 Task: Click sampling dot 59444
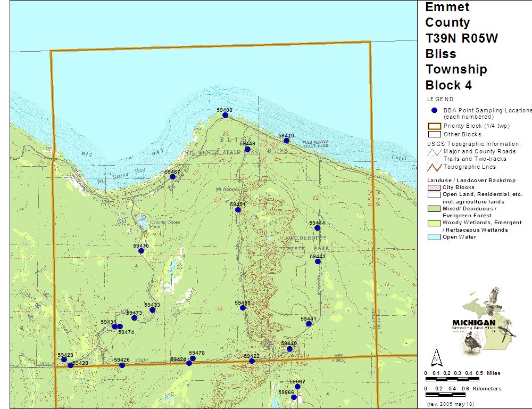click(317, 228)
